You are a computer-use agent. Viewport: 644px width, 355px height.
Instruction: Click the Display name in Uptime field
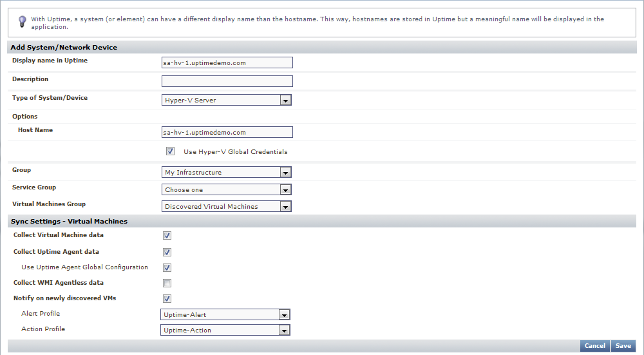[227, 62]
